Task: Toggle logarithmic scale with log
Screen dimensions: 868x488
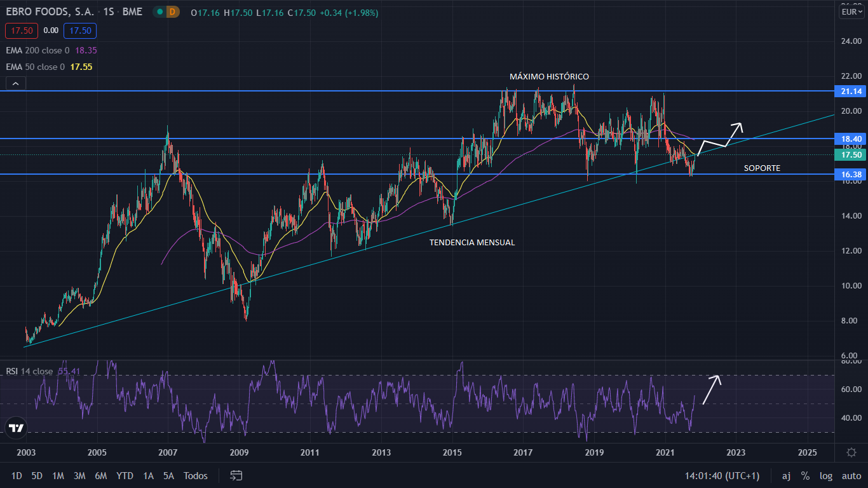Action: (x=826, y=475)
